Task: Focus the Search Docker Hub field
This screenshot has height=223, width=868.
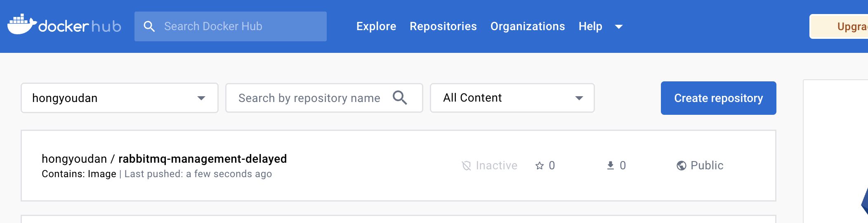Action: (239, 26)
